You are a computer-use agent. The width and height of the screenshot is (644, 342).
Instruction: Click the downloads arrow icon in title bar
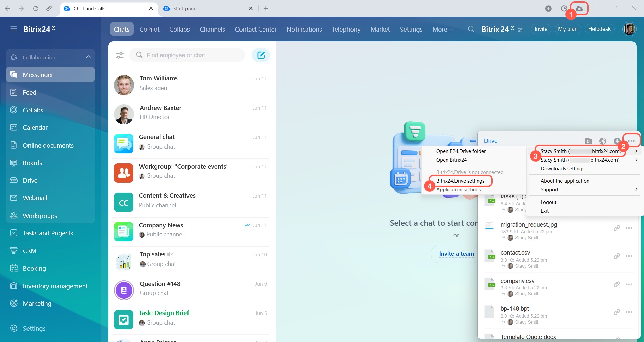coord(548,8)
